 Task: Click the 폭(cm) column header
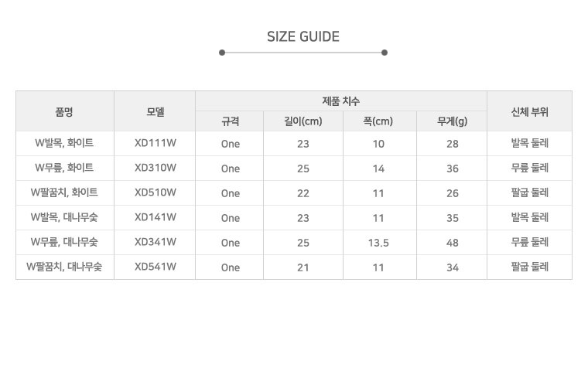pyautogui.click(x=379, y=121)
